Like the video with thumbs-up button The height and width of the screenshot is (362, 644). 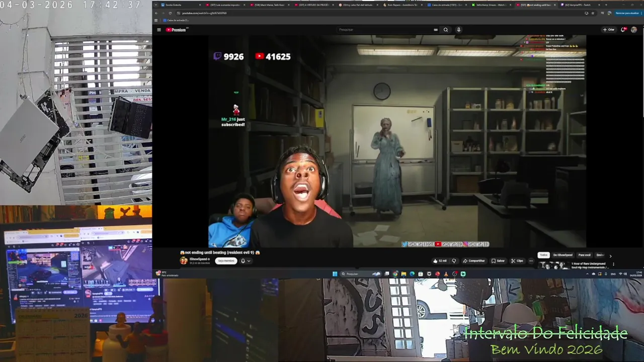click(440, 261)
